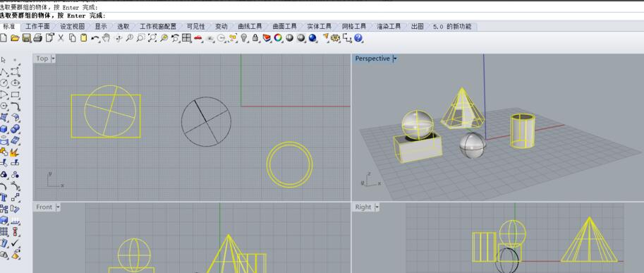Open the Top viewport dropdown arrow
Viewport: 644px width, 273px height.
(53, 59)
